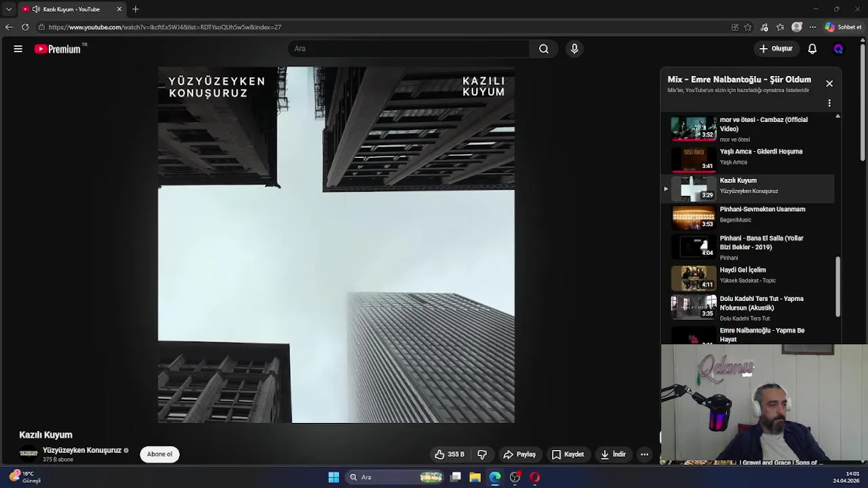The height and width of the screenshot is (488, 868).
Task: Switch to Microsoft Edge on taskbar
Action: (495, 477)
